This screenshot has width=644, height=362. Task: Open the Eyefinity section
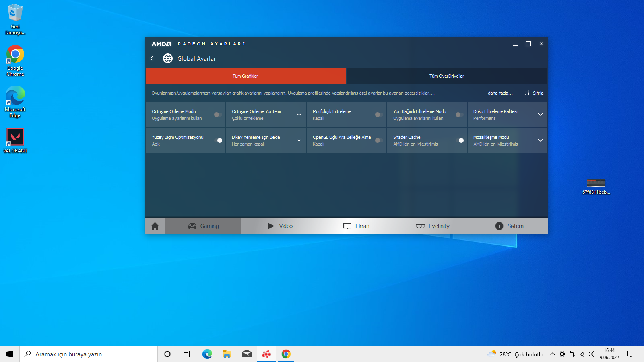(x=433, y=226)
